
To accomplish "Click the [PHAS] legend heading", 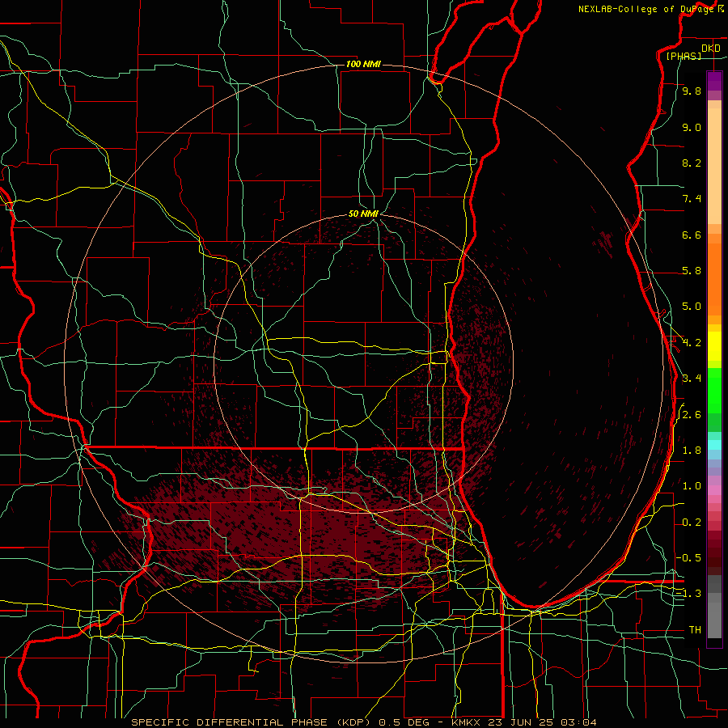I will pos(684,57).
